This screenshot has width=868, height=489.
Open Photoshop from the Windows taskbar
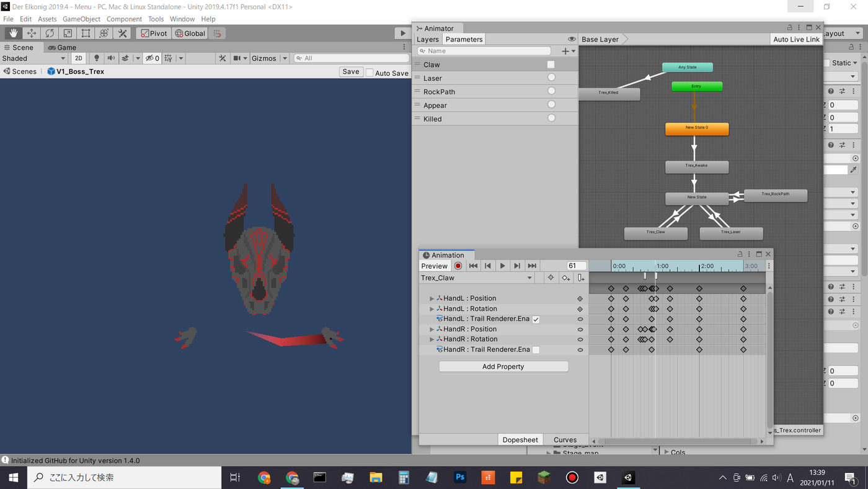[x=460, y=478]
